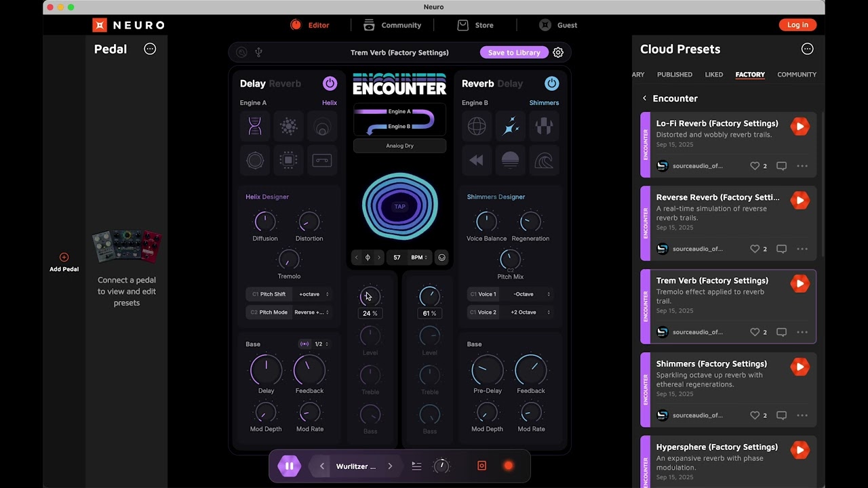This screenshot has width=868, height=488.
Task: Open Cloud Presets more options menu
Action: click(x=807, y=49)
